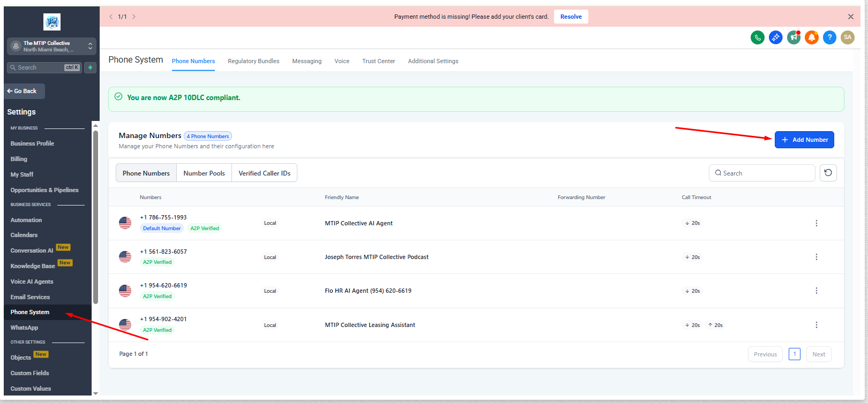Open My Staff in sidebar
Image resolution: width=868 pixels, height=403 pixels.
click(x=22, y=174)
